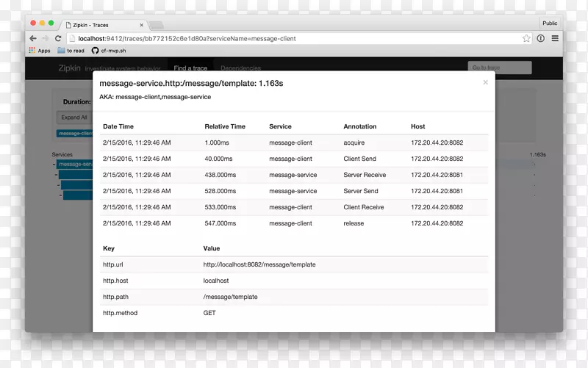
Task: Reload the Zipkin page
Action: 58,38
